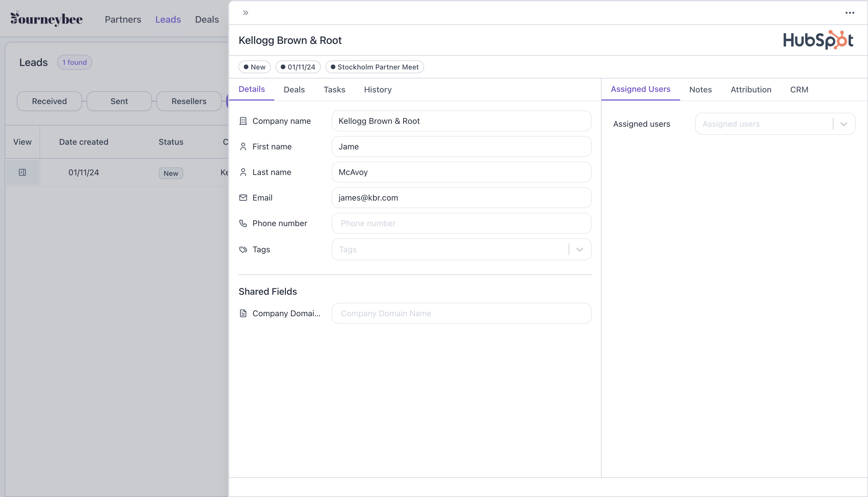This screenshot has height=497, width=868.
Task: Open the Tasks tab
Action: click(x=335, y=90)
